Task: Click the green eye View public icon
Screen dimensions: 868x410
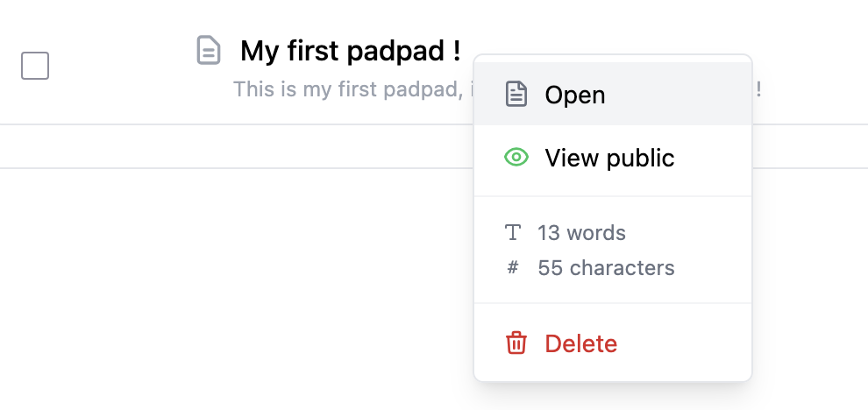Action: (x=516, y=158)
